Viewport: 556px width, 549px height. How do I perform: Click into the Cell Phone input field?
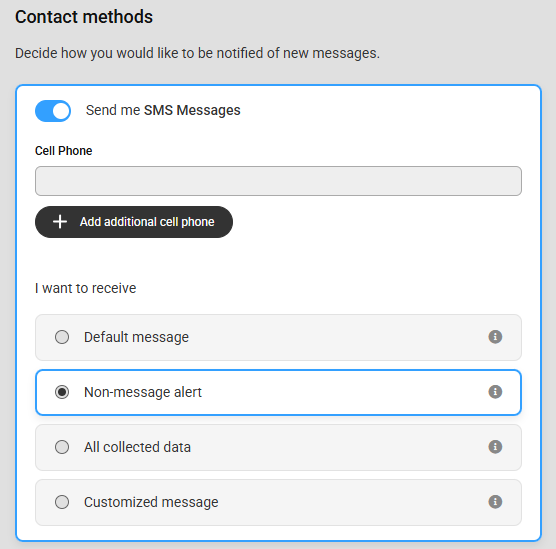[x=278, y=181]
